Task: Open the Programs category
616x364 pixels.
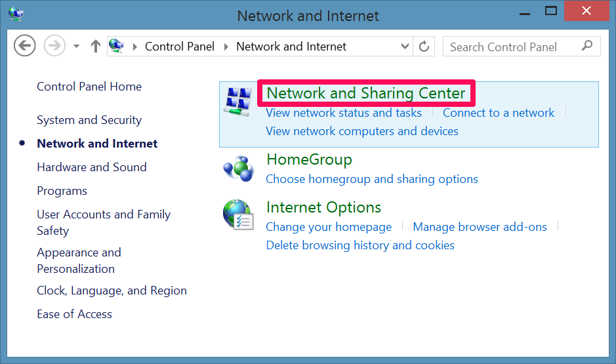Action: click(x=62, y=191)
